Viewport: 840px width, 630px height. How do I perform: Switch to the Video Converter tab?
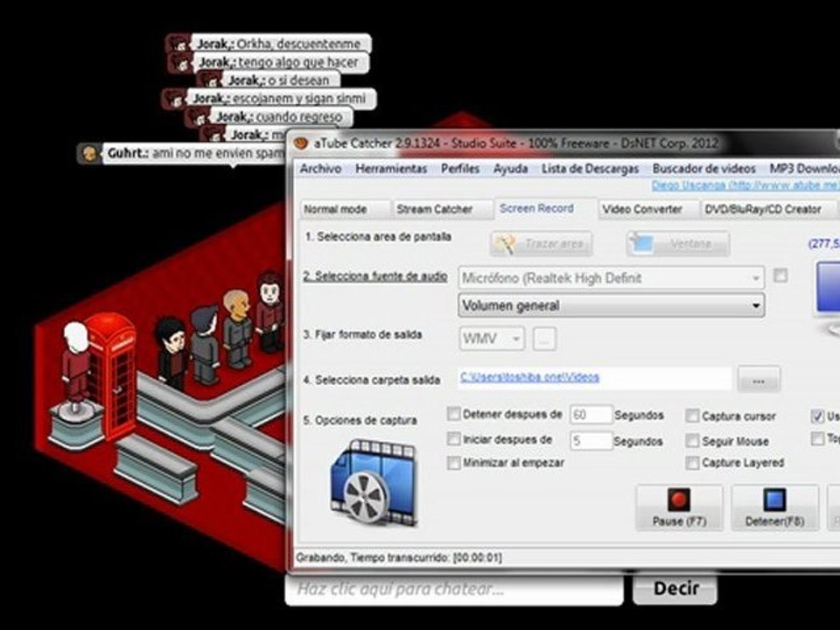click(648, 209)
